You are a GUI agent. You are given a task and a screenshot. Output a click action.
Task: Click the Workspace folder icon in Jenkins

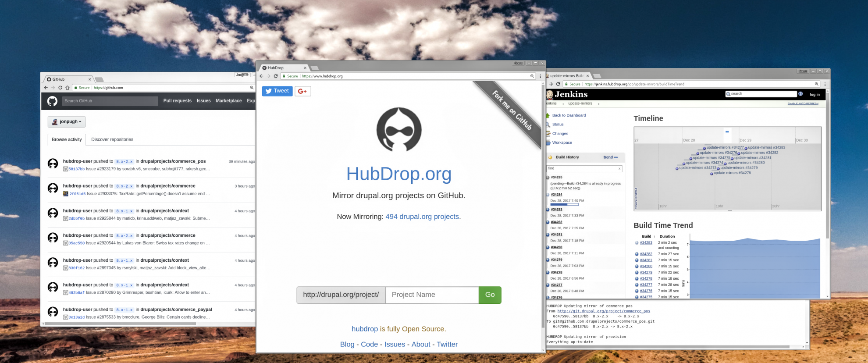(x=548, y=142)
